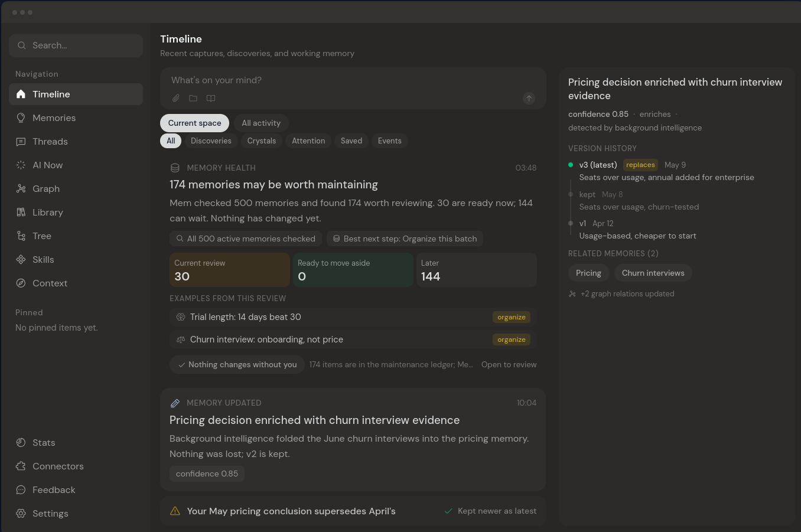Viewport: 801px width, 532px height.
Task: Click organize on Churn interview row
Action: tap(512, 340)
